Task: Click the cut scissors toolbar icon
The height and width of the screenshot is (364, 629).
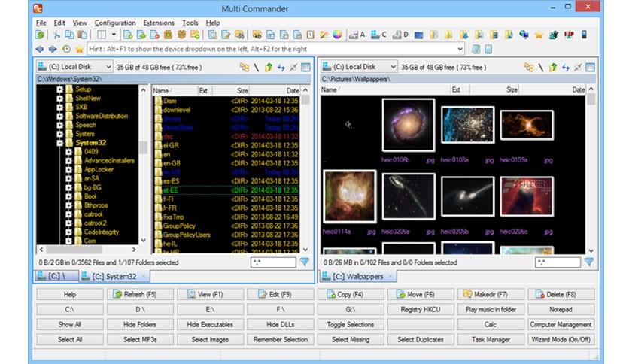Action: pos(56,35)
